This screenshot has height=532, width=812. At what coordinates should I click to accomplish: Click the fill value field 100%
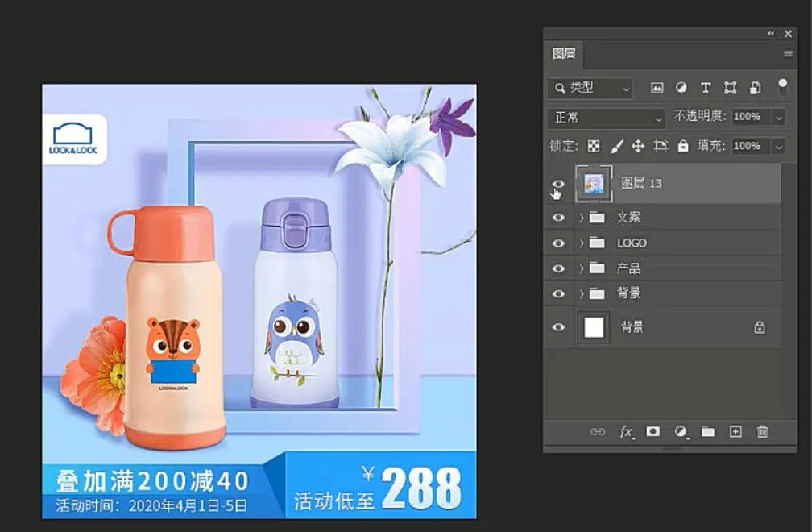pos(752,146)
